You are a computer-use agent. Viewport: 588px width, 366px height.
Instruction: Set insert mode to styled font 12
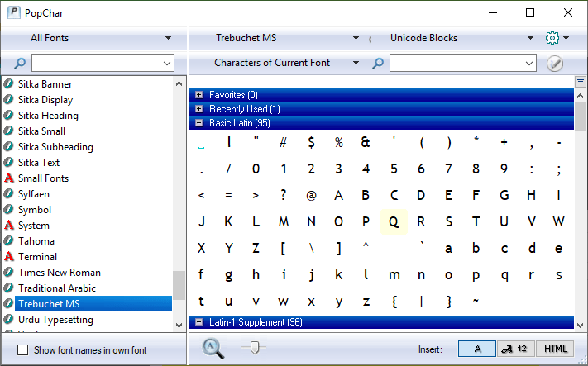pos(516,349)
